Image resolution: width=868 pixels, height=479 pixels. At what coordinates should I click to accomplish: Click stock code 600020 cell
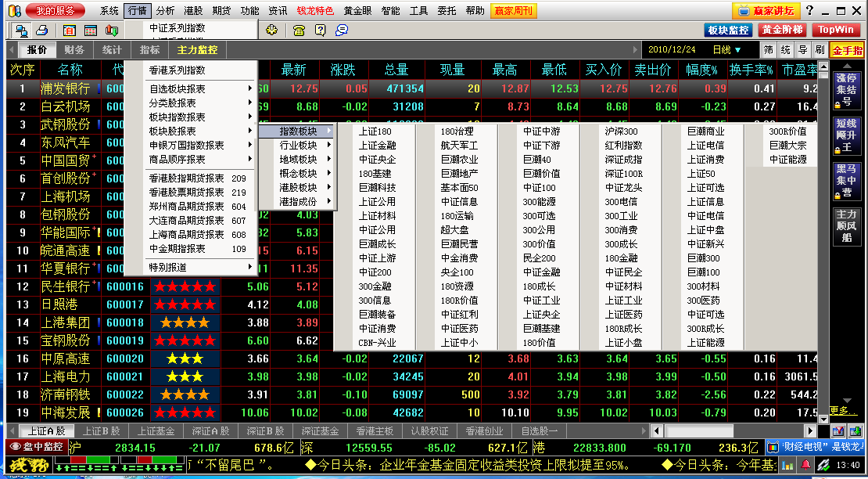tap(125, 358)
